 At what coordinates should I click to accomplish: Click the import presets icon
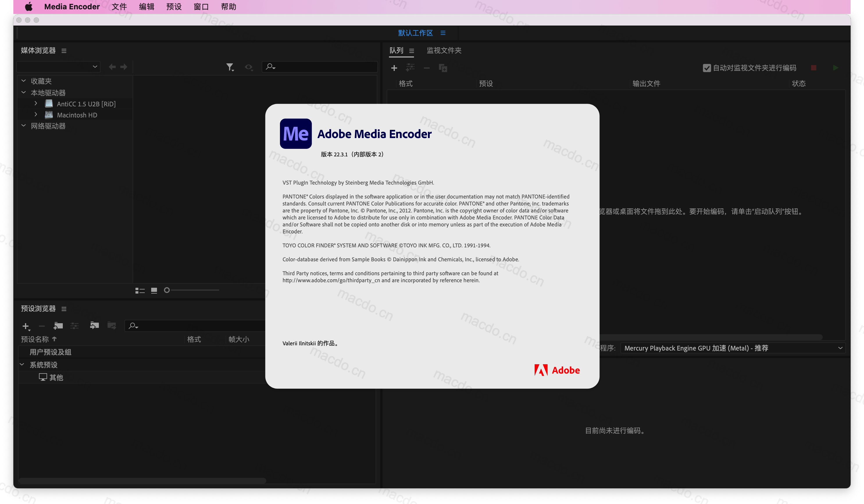(94, 325)
